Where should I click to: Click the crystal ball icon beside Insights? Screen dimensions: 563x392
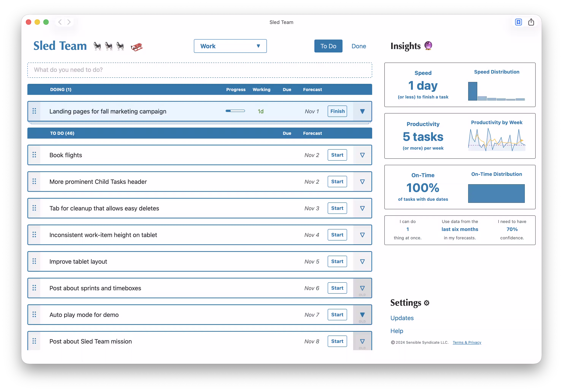pos(428,46)
